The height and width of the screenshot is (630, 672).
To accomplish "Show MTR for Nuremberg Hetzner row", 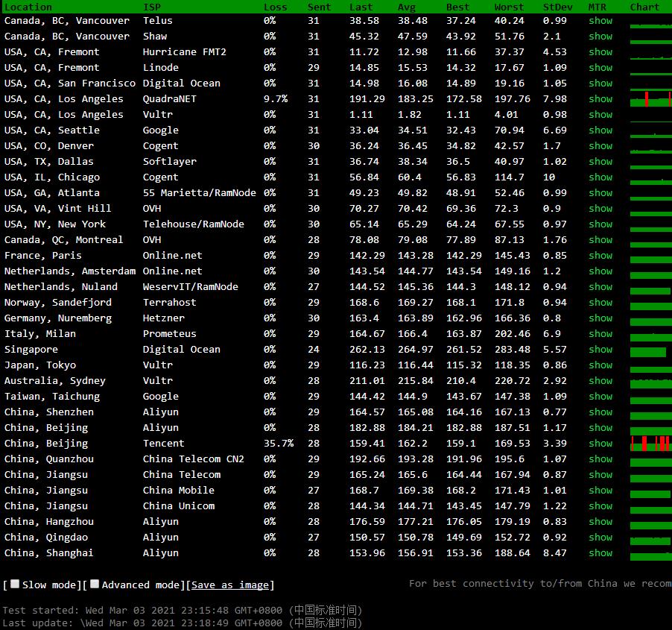I will tap(600, 318).
